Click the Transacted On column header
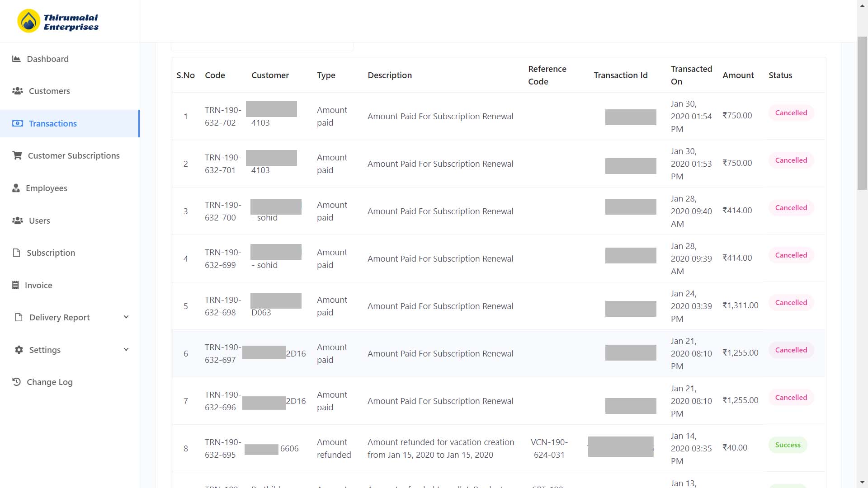 tap(691, 75)
